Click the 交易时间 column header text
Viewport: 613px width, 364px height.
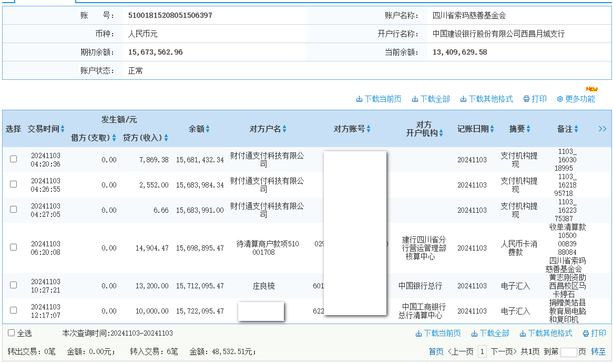click(44, 129)
